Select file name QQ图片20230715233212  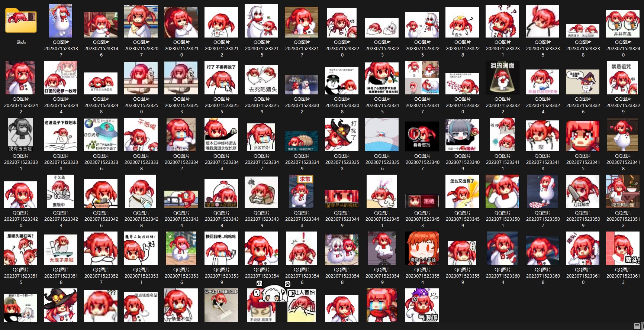click(222, 48)
